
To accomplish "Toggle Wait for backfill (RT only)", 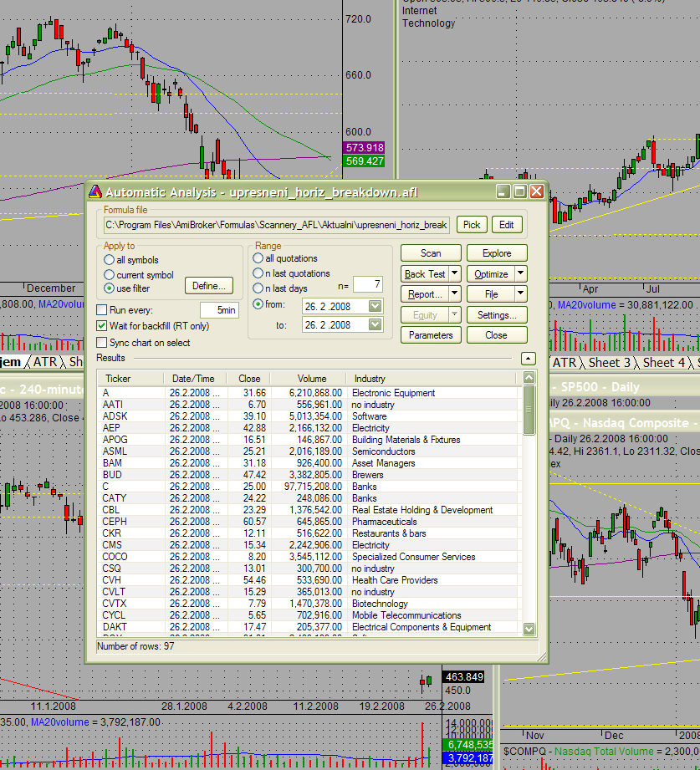I will (102, 325).
